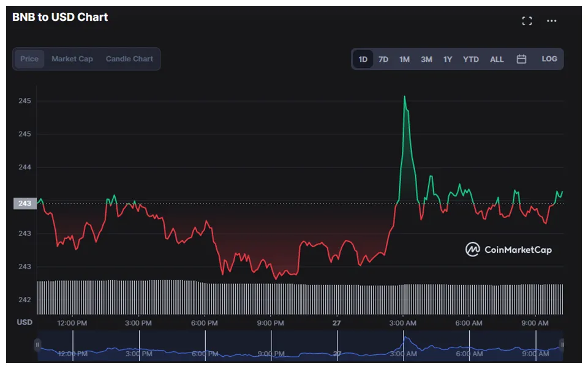Select the Price view tab
Viewport: 588px width, 369px height.
(29, 59)
